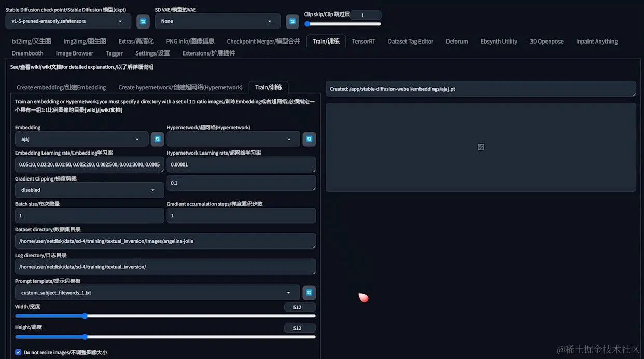The width and height of the screenshot is (644, 359).
Task: Open the Settings tab
Action: click(152, 53)
